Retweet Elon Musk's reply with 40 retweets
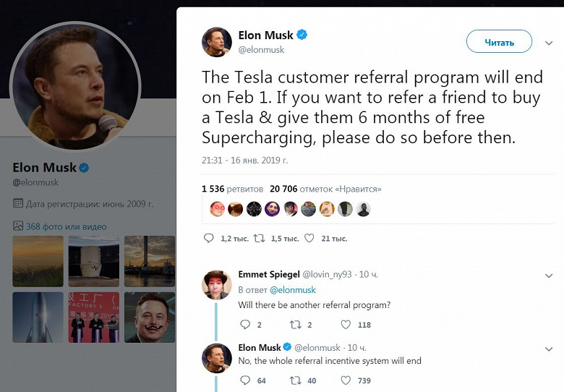Image resolution: width=564 pixels, height=392 pixels. pyautogui.click(x=295, y=380)
